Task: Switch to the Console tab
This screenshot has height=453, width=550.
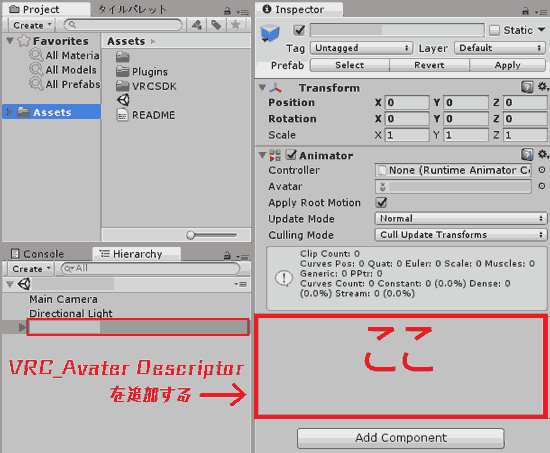Action: coord(38,254)
